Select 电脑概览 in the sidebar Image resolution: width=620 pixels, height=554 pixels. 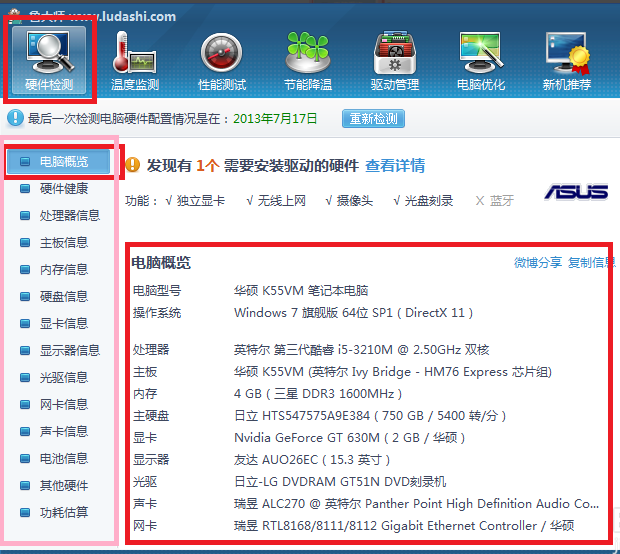point(63,161)
